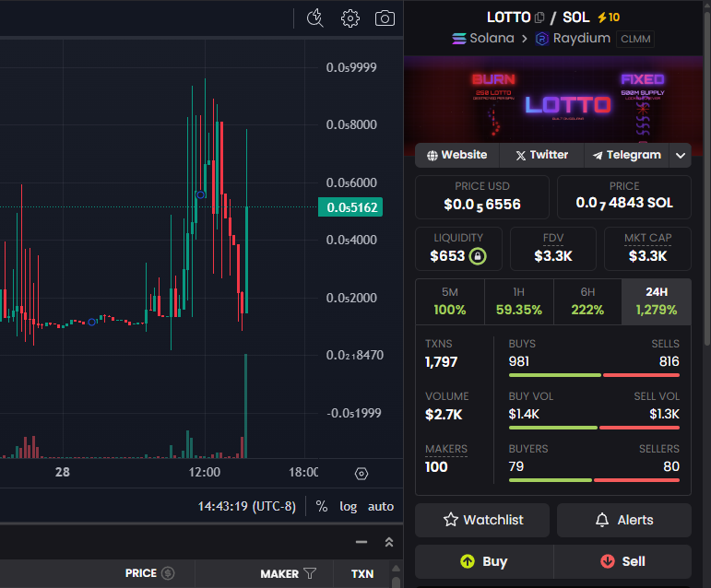This screenshot has width=711, height=588.
Task: Click the Raydium breadcrumb link
Action: pos(581,39)
